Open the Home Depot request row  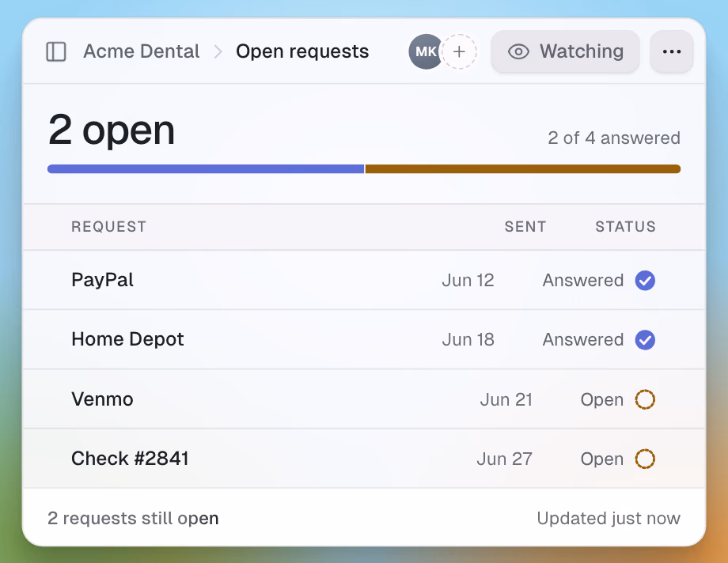point(364,340)
